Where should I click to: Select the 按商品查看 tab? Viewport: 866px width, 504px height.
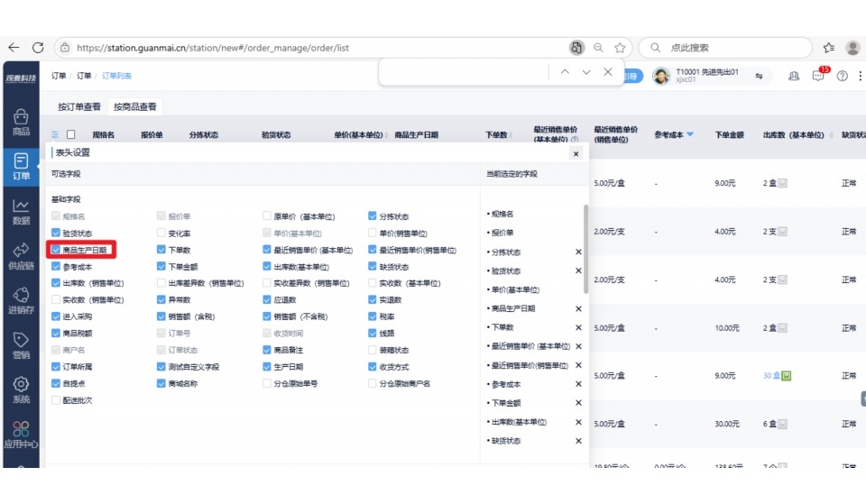(134, 106)
